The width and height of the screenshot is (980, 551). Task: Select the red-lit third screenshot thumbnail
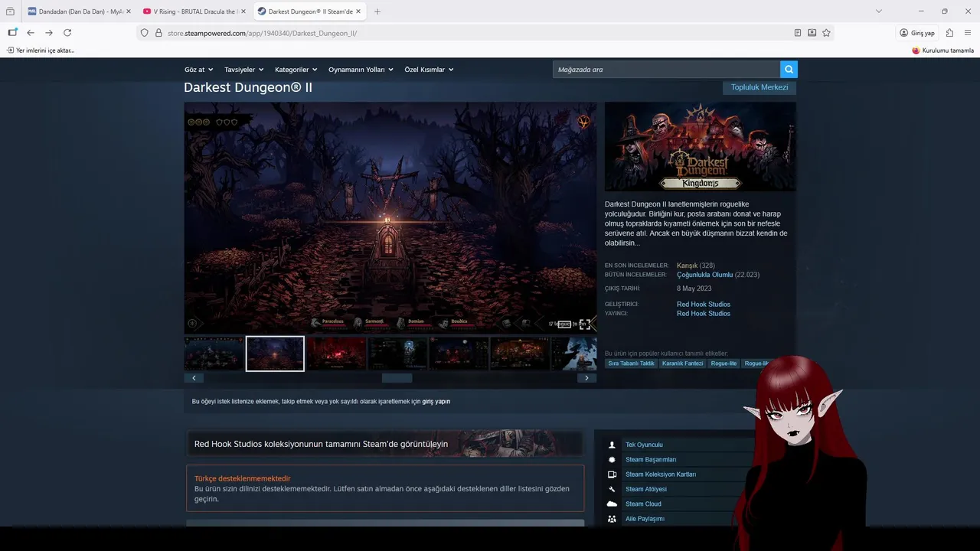[336, 354]
